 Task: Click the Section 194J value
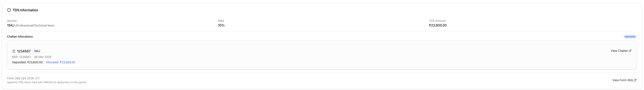[11, 25]
